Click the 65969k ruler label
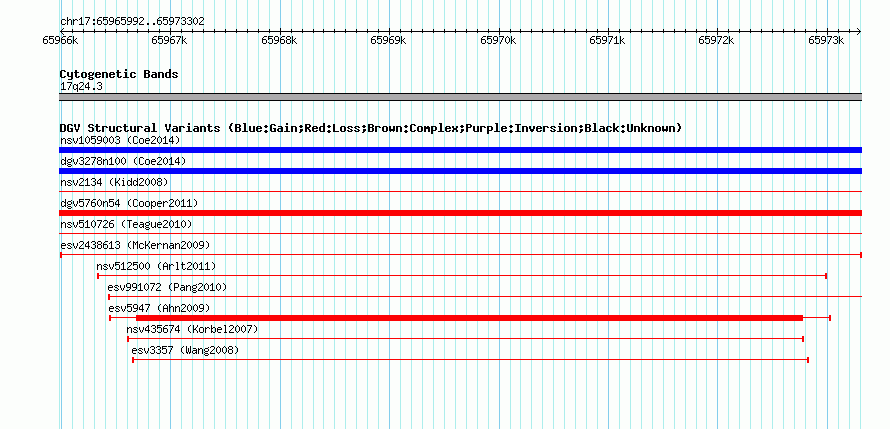 point(388,40)
